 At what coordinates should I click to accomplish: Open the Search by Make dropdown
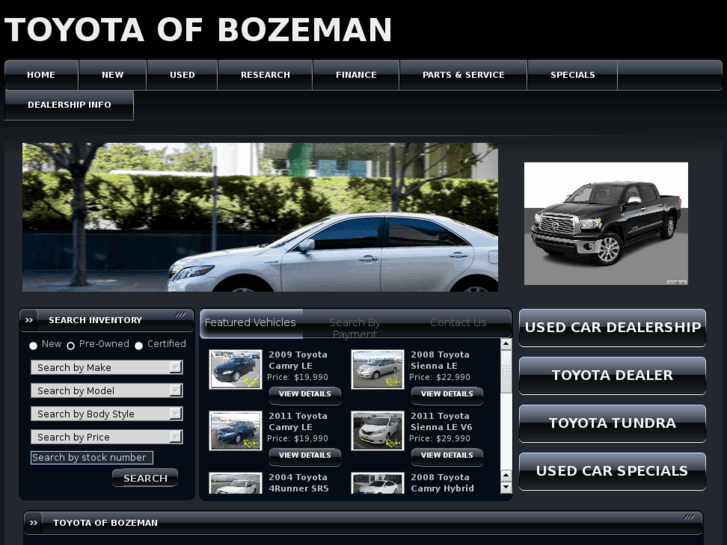[x=107, y=367]
